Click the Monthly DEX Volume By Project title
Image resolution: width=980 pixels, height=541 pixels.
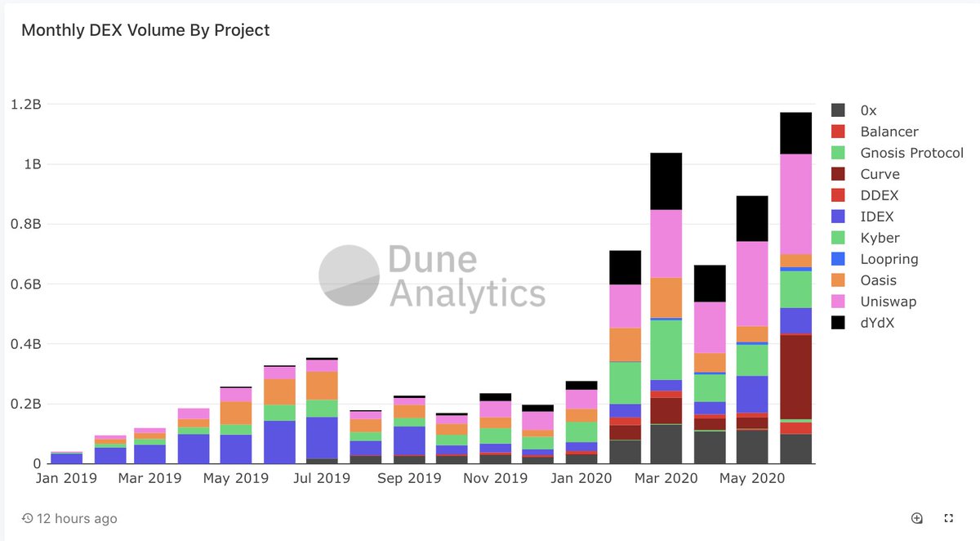click(145, 29)
